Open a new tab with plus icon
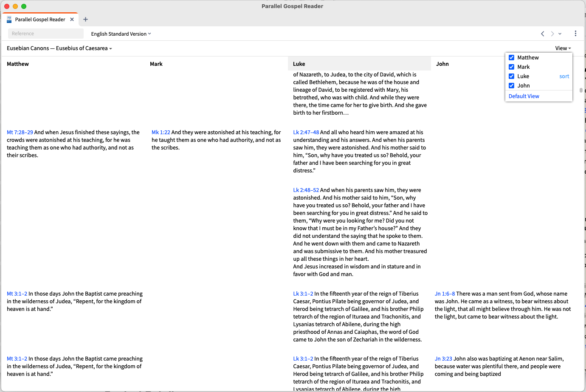586x392 pixels. point(85,20)
